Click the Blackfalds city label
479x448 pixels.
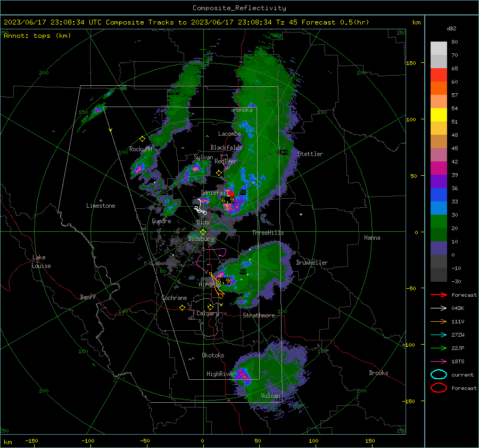pos(226,148)
